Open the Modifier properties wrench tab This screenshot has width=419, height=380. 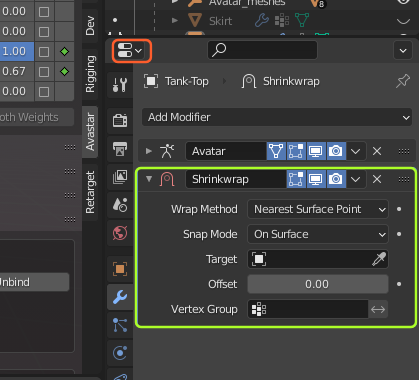point(120,297)
